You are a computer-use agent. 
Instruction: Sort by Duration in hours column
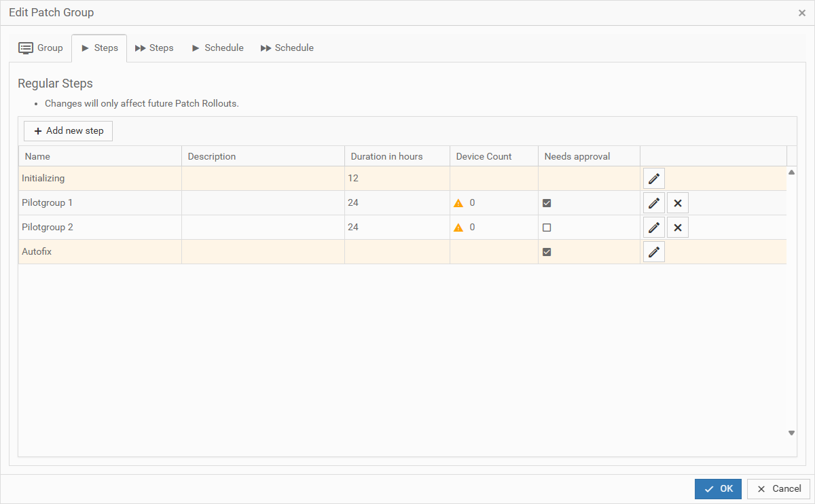coord(386,157)
